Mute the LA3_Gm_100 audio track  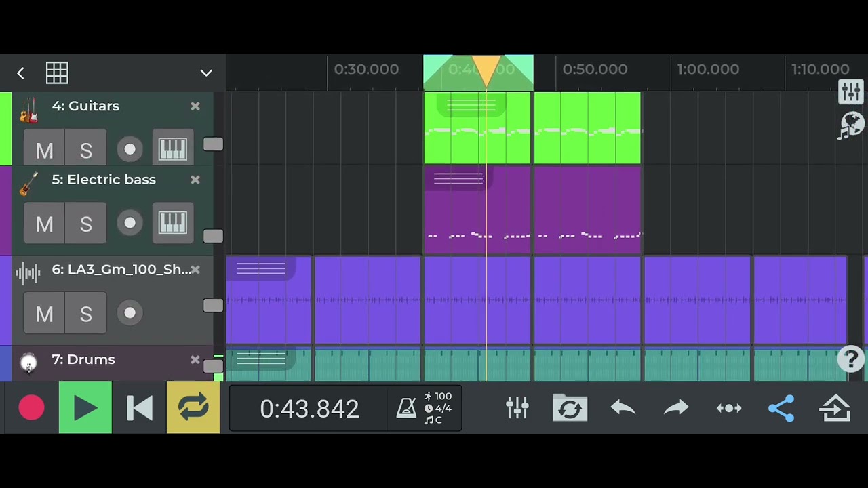pyautogui.click(x=44, y=313)
